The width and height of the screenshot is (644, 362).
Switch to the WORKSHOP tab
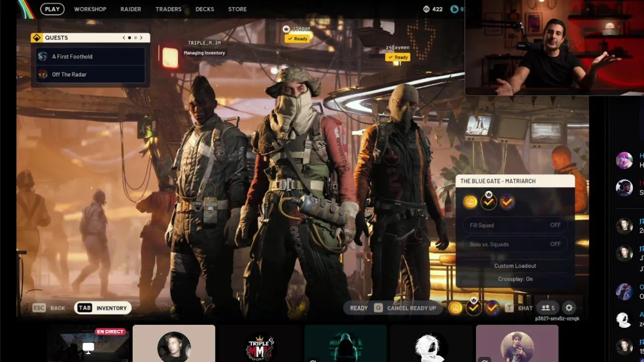pos(90,9)
